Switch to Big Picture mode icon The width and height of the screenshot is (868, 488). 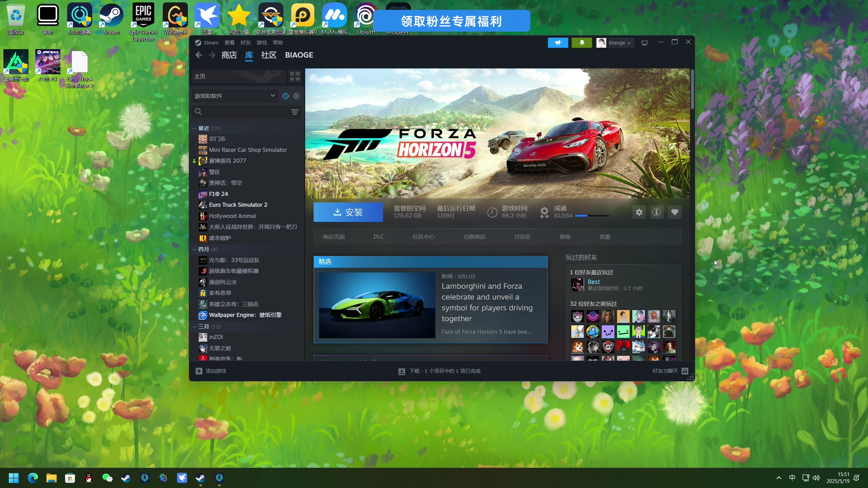point(645,43)
